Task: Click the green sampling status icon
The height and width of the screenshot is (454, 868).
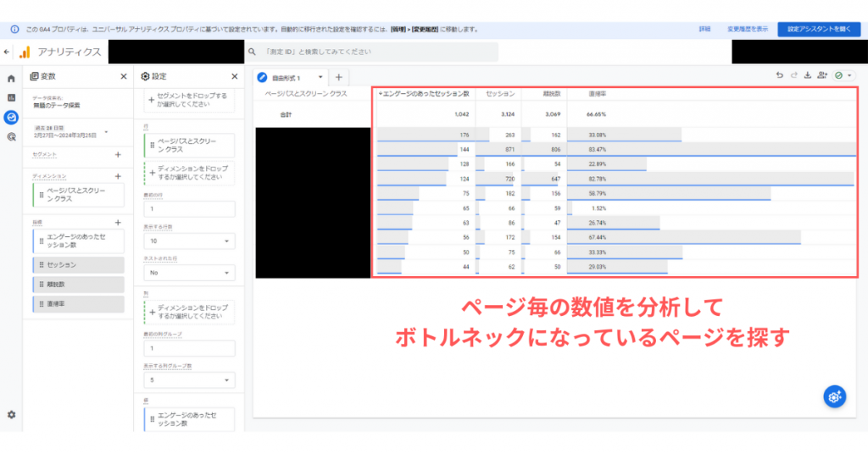Action: [838, 75]
